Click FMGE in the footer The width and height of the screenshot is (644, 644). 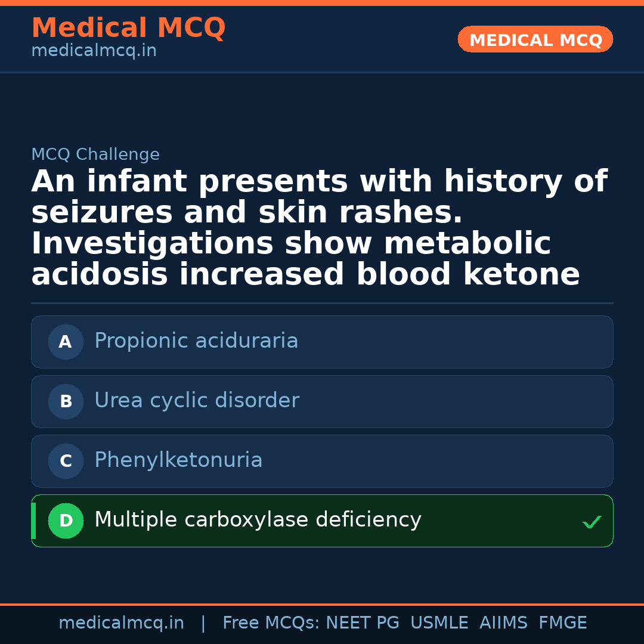562,623
